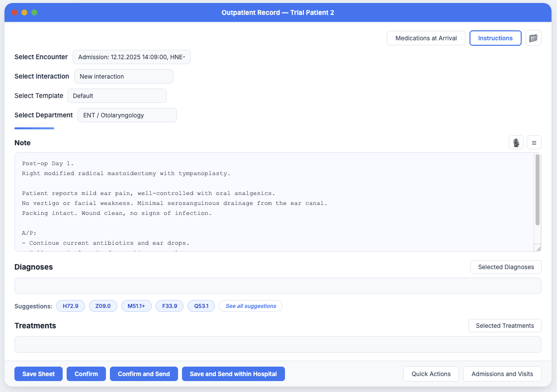The height and width of the screenshot is (392, 557).
Task: Expand the Select Interaction dropdown
Action: pos(124,77)
